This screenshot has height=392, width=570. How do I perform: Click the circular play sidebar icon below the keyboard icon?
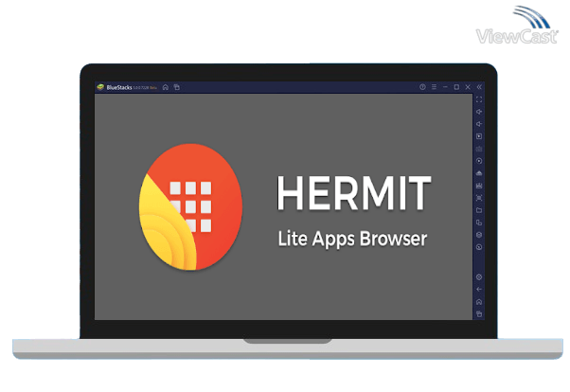coord(479,161)
